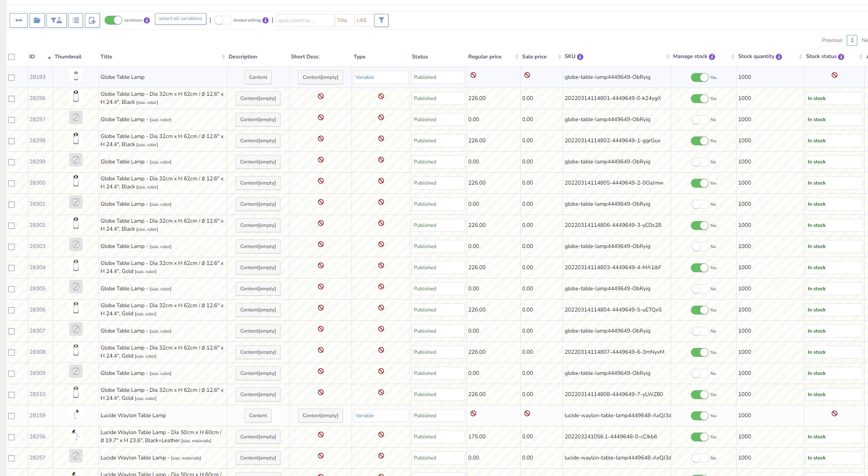Image resolution: width=868 pixels, height=476 pixels.
Task: Click the filter and flask icon
Action: point(56,20)
